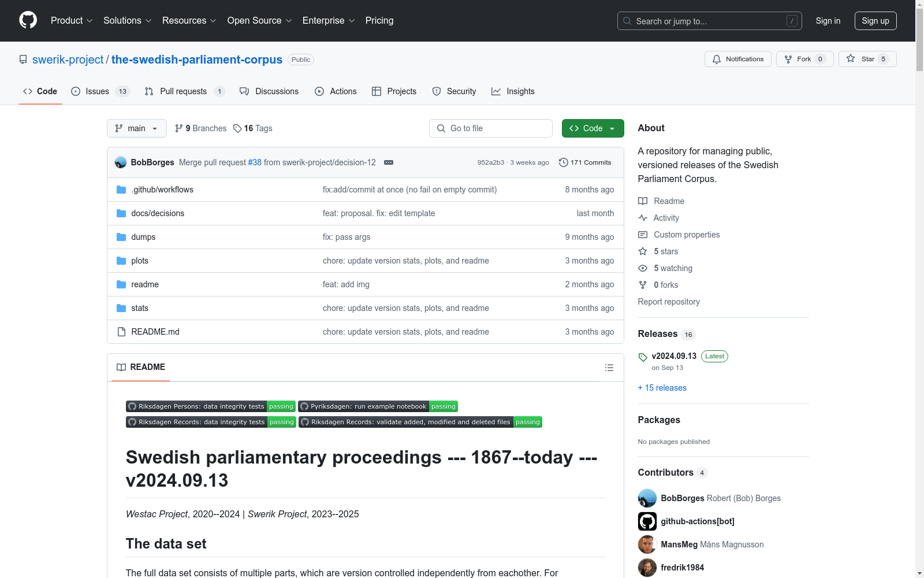
Task: Open the Pricing page
Action: (379, 20)
